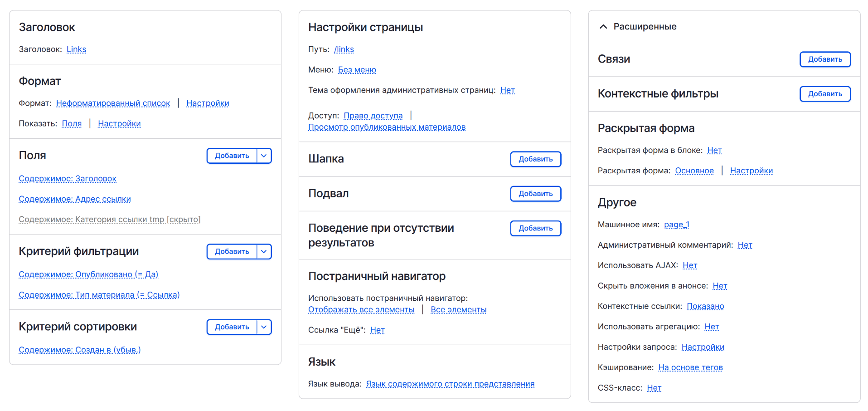Screen dimensions: 868x411
Task: Add a Контекстные фильтры item
Action: pos(824,94)
